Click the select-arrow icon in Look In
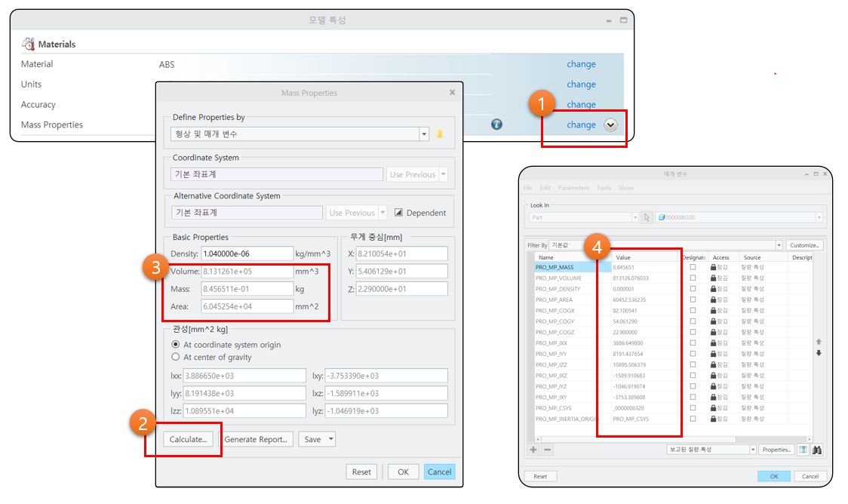848x504 pixels. (647, 217)
